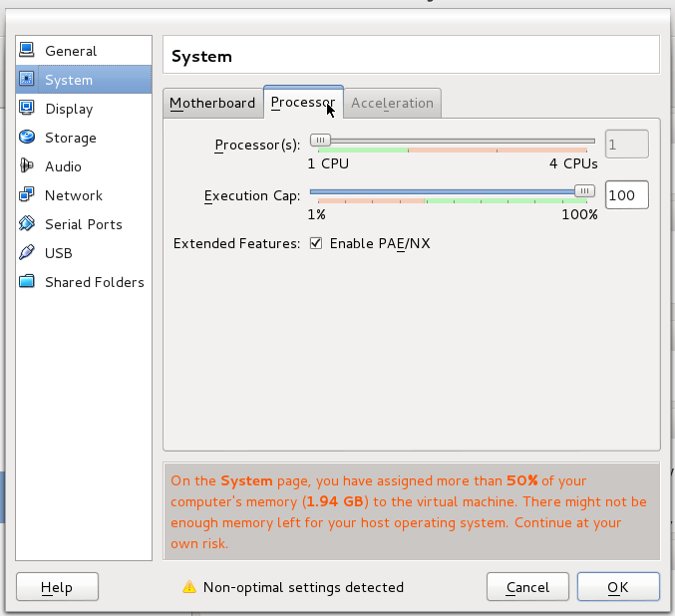This screenshot has width=675, height=616.
Task: Click the Network icon in sidebar
Action: (27, 194)
